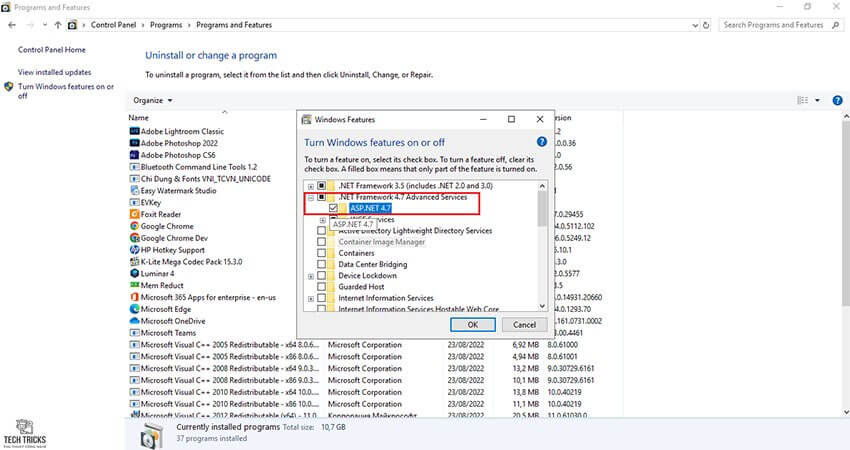This screenshot has width=850, height=450.
Task: Click OK in Windows Features
Action: (473, 325)
